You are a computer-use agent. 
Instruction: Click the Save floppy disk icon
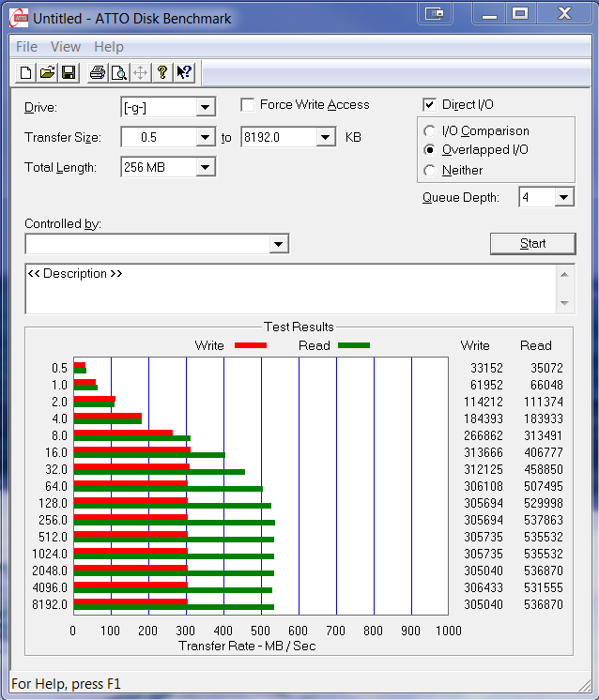tap(69, 72)
